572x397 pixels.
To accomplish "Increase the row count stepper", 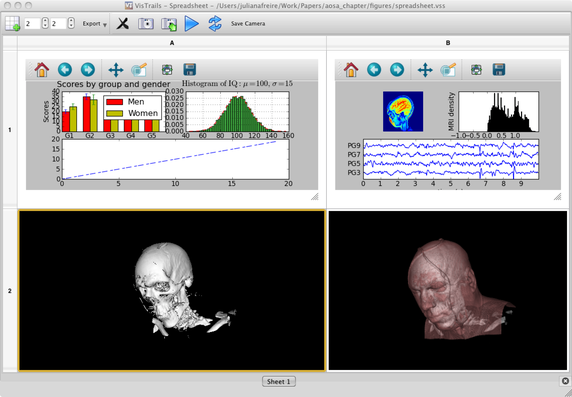I will point(45,21).
